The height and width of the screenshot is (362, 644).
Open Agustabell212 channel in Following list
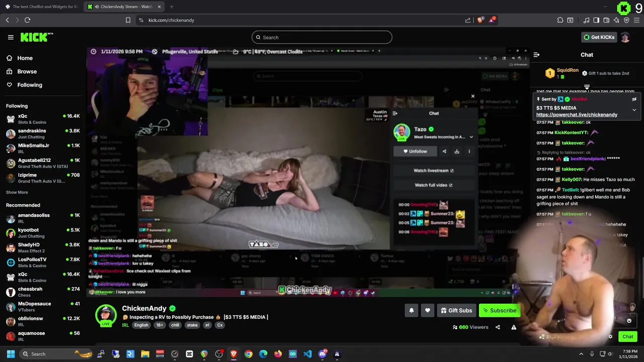[43, 163]
